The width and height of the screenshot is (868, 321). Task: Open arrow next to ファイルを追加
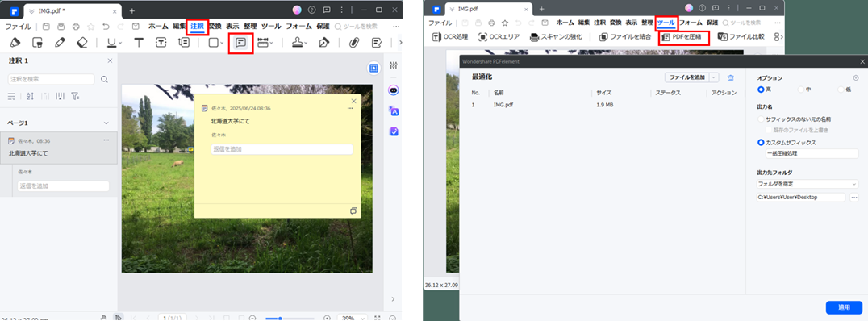[714, 77]
